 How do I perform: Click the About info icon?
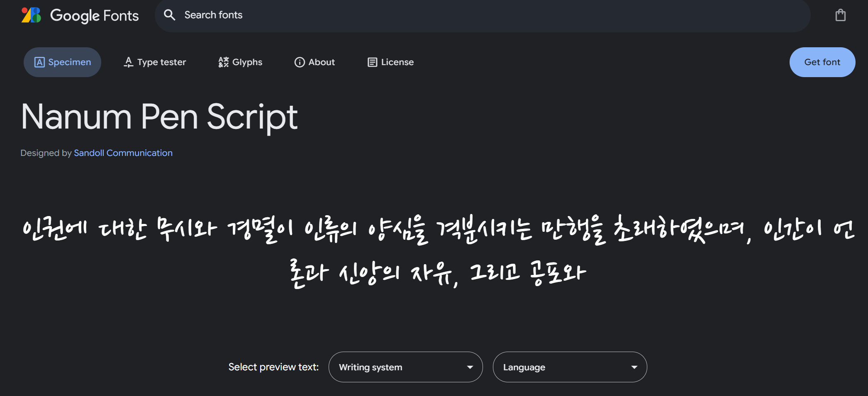coord(300,62)
